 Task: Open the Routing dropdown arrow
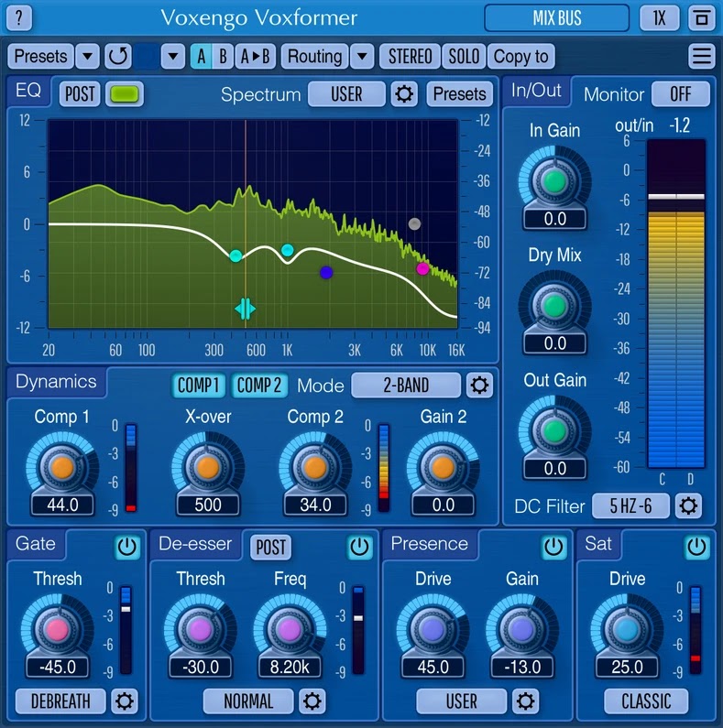362,56
